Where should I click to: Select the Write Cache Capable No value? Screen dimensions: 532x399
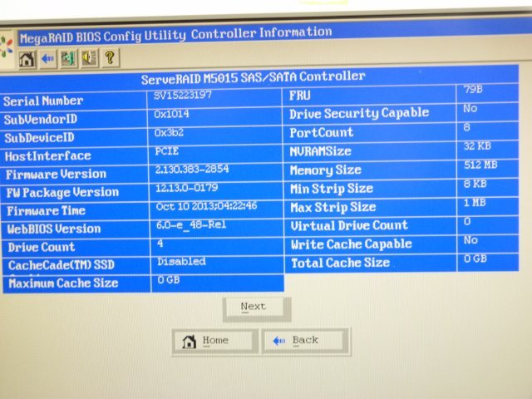coord(471,240)
